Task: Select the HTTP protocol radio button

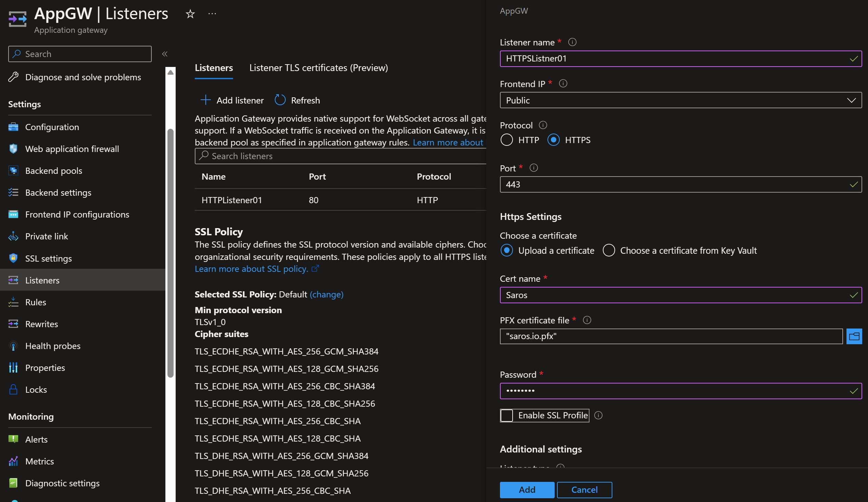Action: coord(506,140)
